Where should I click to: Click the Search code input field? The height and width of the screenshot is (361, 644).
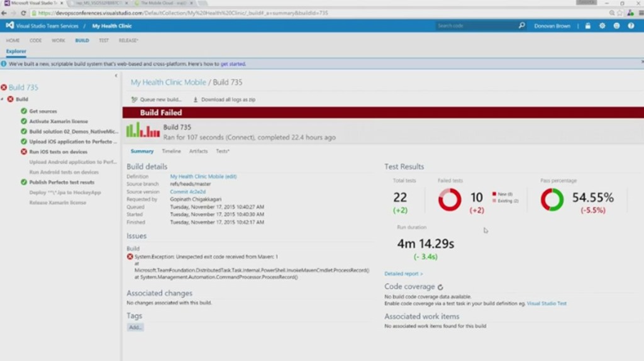pyautogui.click(x=477, y=25)
